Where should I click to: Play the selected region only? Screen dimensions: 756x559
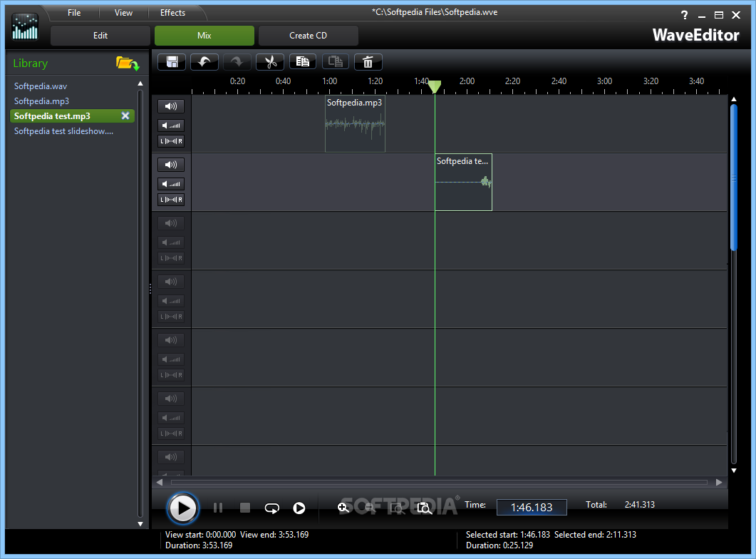click(299, 508)
